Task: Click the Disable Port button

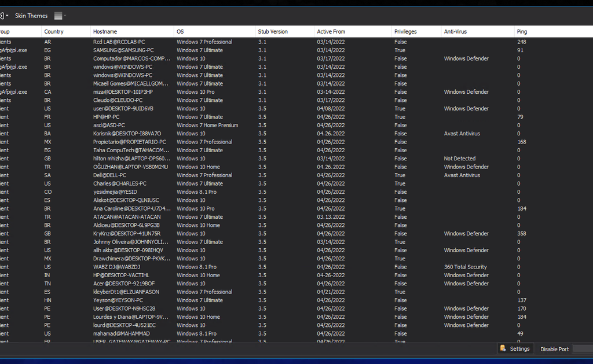Action: pos(554,349)
